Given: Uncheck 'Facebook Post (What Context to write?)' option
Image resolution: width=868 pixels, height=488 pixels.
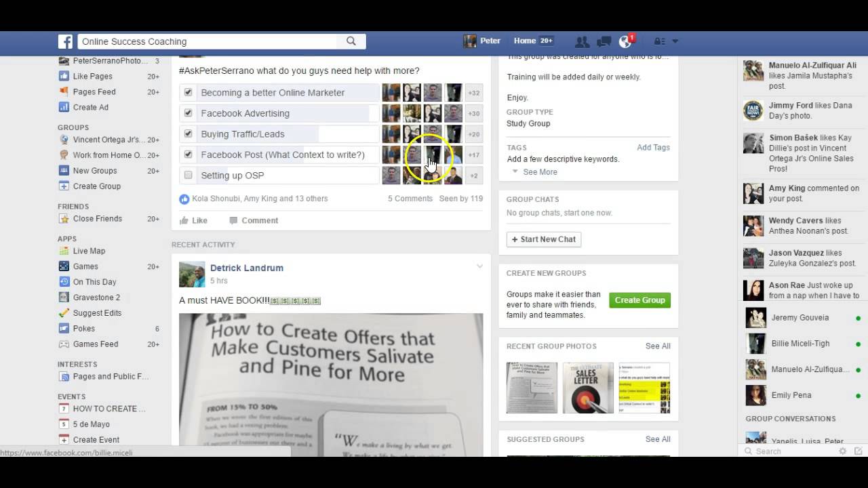Looking at the screenshot, I should [x=189, y=155].
